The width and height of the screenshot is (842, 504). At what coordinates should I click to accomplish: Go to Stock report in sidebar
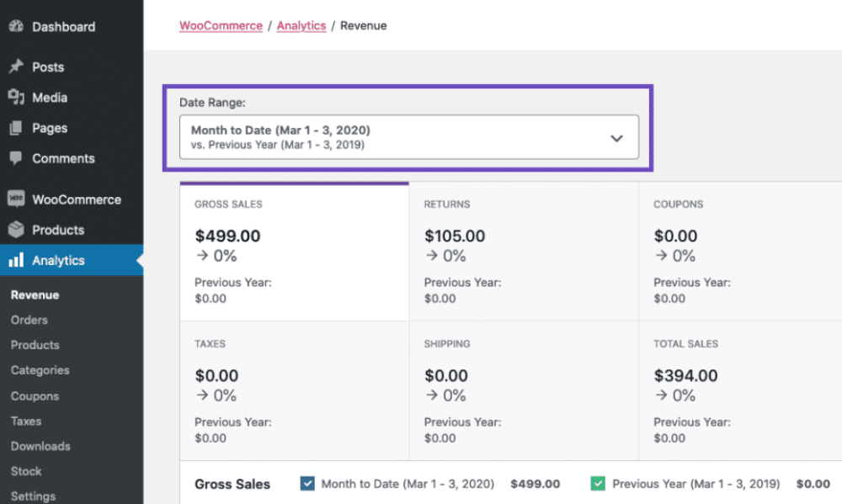[x=26, y=471]
